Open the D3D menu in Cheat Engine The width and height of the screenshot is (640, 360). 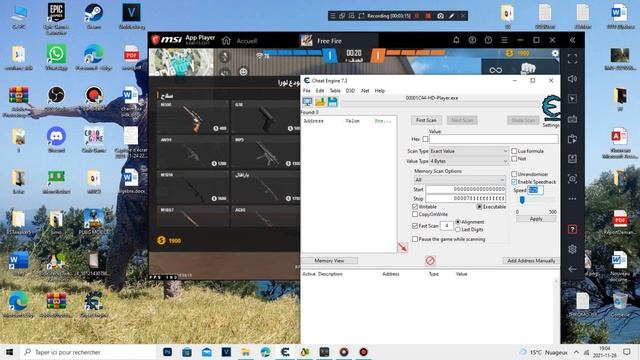point(350,91)
